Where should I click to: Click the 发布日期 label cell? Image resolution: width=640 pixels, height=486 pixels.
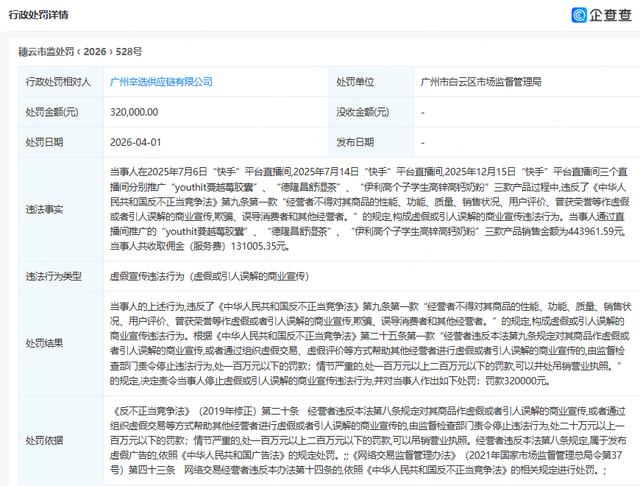(x=371, y=142)
